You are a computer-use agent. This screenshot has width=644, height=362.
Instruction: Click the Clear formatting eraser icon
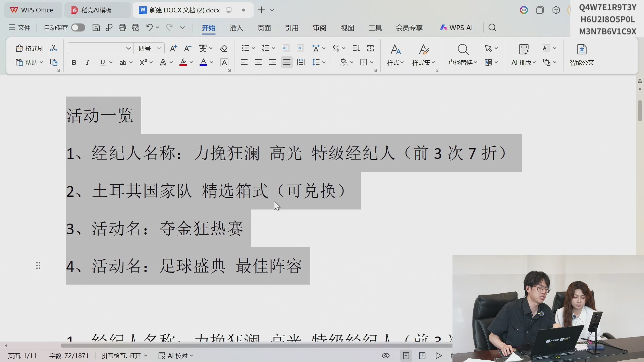tap(224, 49)
